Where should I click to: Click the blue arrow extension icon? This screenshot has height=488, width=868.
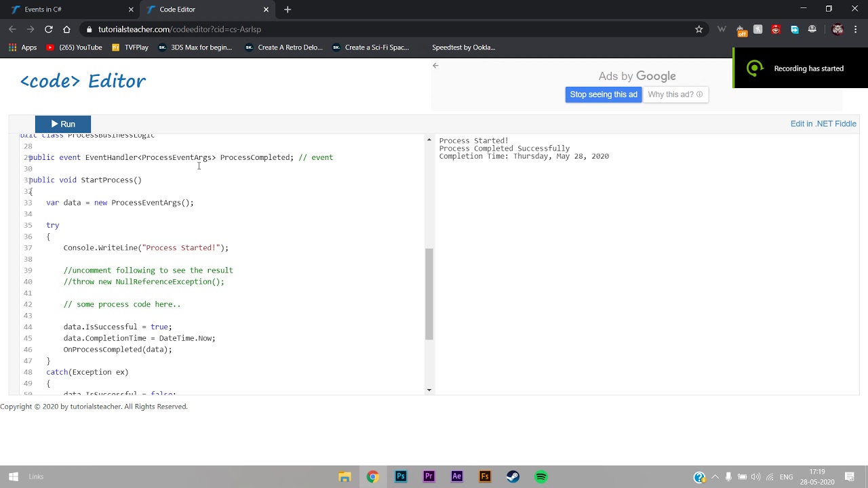pyautogui.click(x=794, y=29)
